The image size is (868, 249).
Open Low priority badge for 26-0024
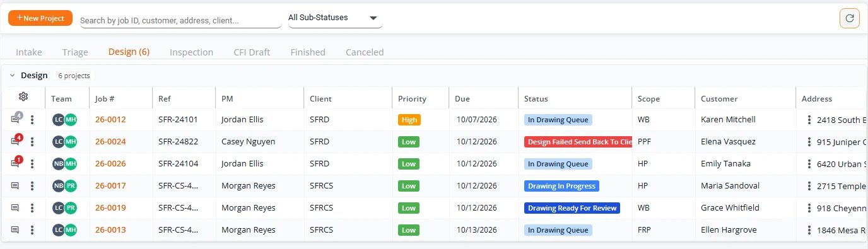[409, 142]
